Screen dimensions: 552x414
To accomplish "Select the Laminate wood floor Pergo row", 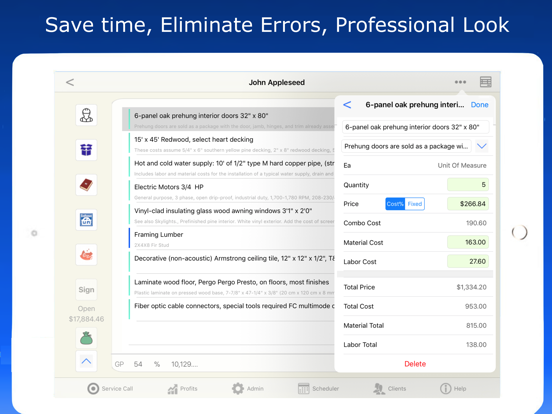I will tap(232, 286).
